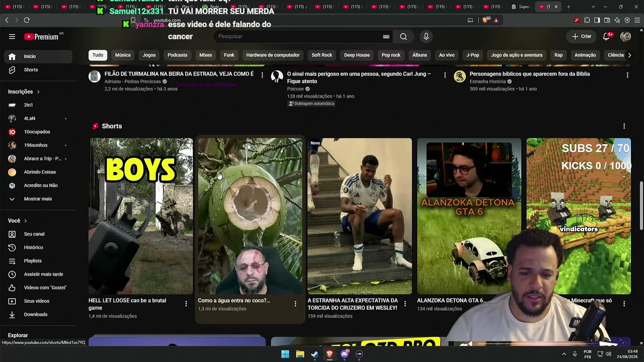644x362 pixels.
Task: Open options for the FILÃO DE TURMALINA video
Action: point(262,75)
